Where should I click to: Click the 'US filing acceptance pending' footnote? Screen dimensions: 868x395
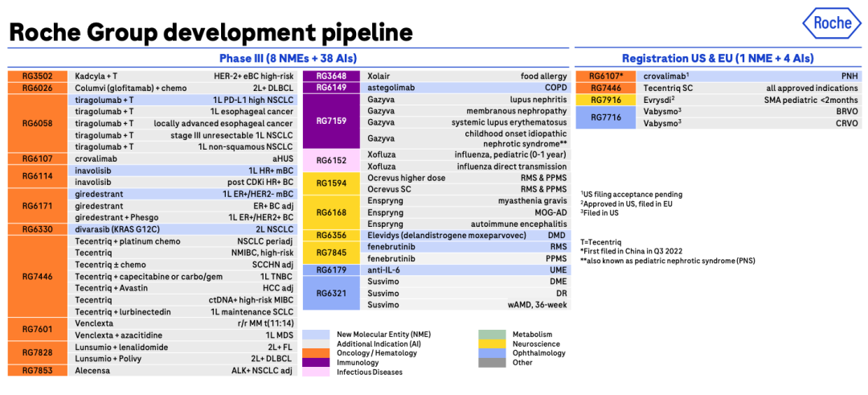coord(631,195)
